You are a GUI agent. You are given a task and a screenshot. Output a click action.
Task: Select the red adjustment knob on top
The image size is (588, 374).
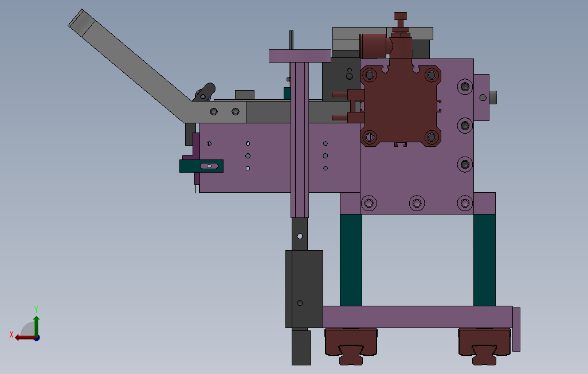401,16
